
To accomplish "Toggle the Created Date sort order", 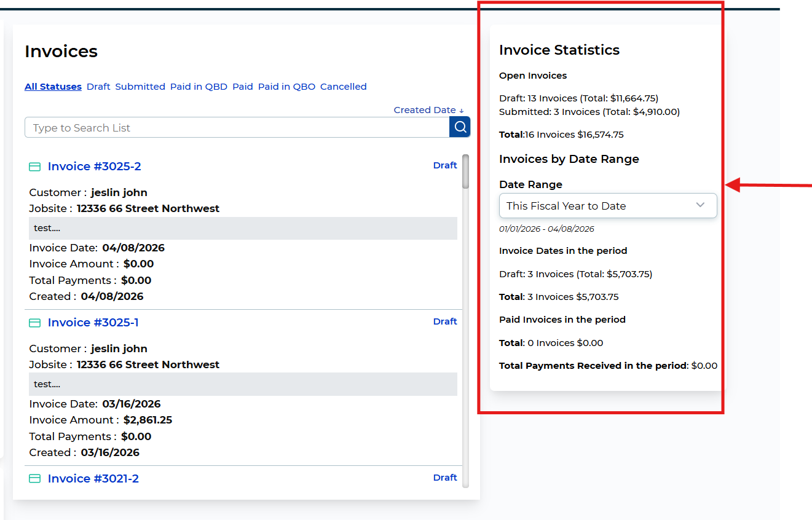I will [428, 110].
